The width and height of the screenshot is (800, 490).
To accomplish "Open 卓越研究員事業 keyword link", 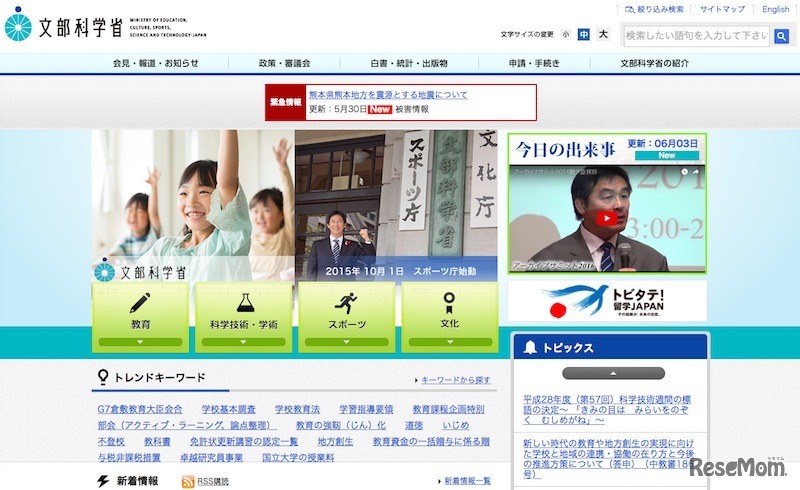I will pos(211,458).
